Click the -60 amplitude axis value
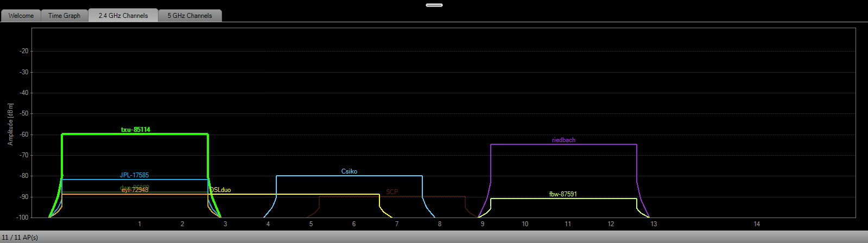This screenshot has height=243, width=868. 23,135
